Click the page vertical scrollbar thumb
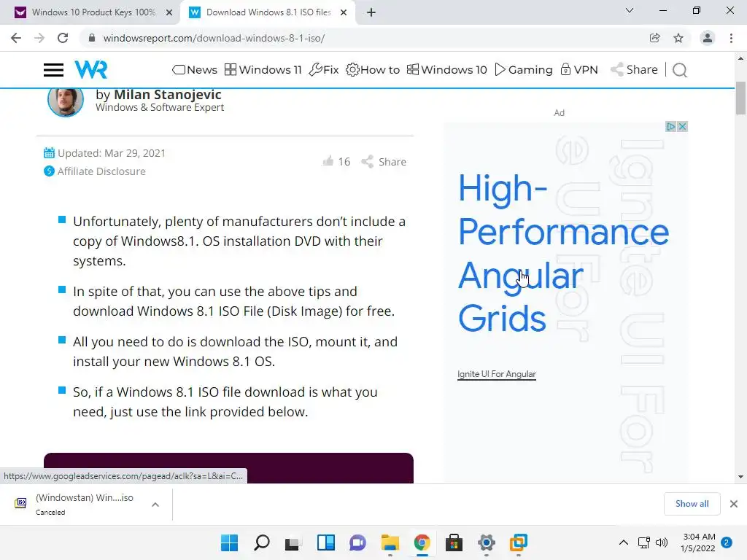This screenshot has height=560, width=747. pos(740,98)
